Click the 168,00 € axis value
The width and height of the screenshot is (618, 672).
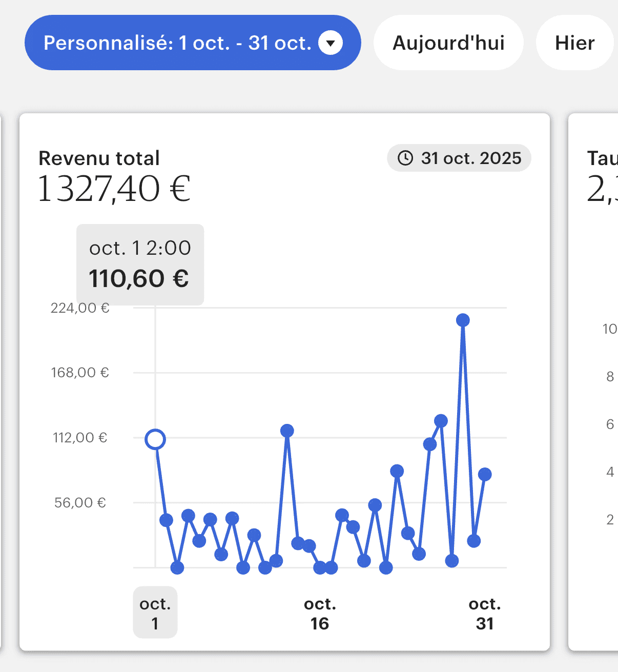(80, 373)
